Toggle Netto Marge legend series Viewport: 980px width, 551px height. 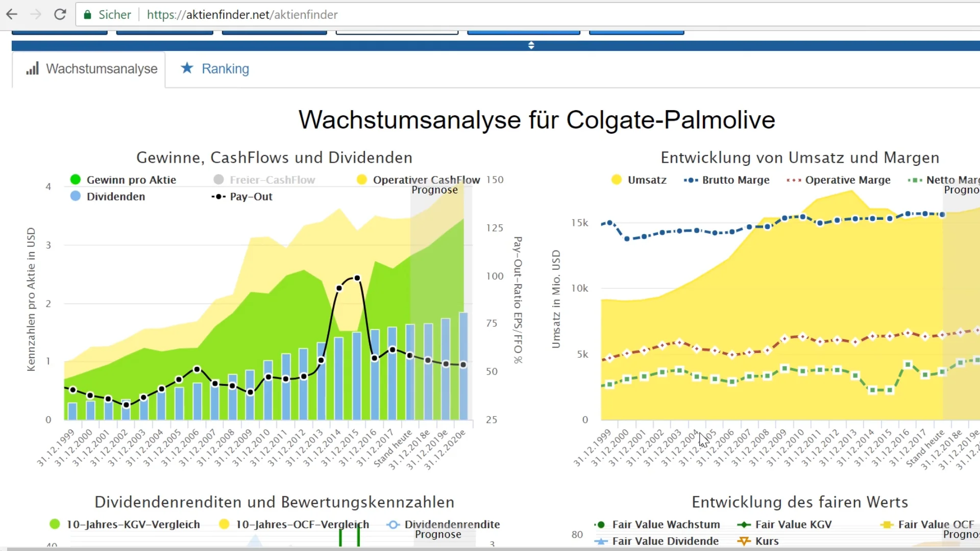point(944,180)
